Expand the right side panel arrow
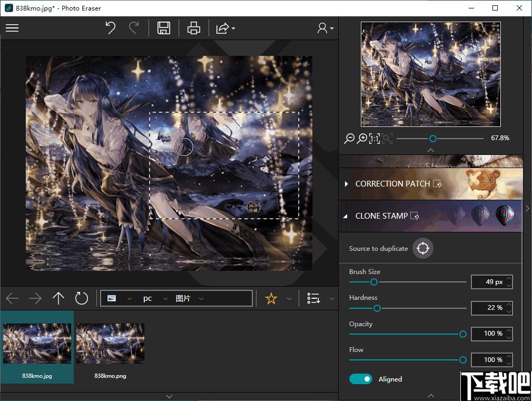The height and width of the screenshot is (401, 532). pos(527,209)
